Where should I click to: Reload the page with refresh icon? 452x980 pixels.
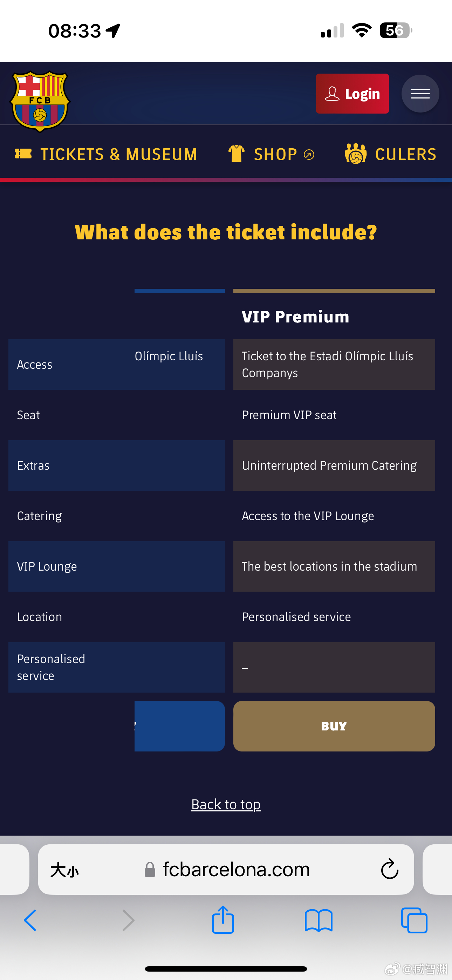(x=389, y=869)
